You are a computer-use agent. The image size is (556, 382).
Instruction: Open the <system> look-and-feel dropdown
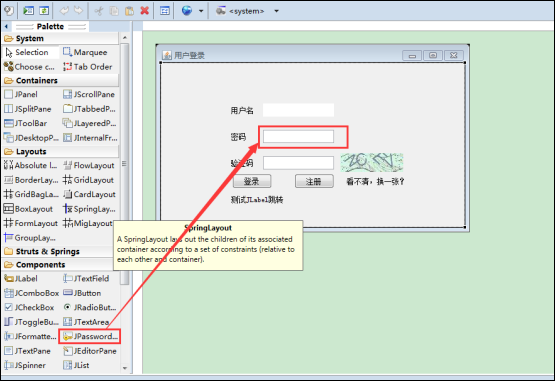coord(277,11)
